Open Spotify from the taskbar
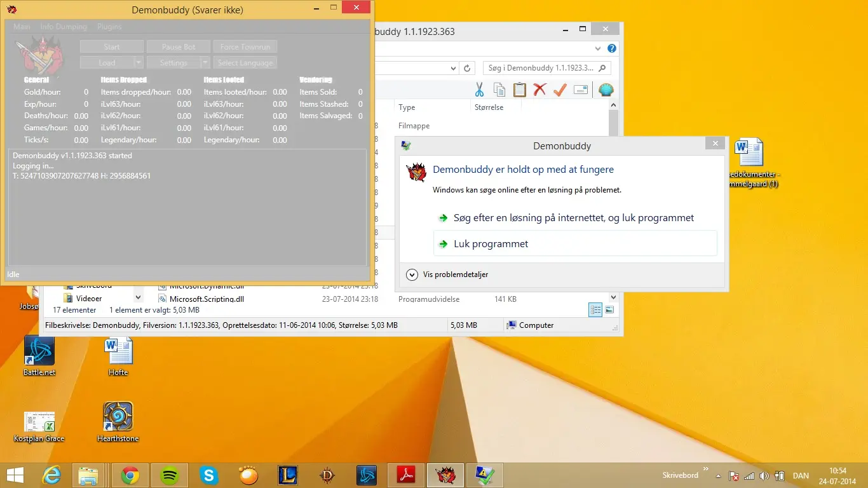868x488 pixels. (x=170, y=475)
